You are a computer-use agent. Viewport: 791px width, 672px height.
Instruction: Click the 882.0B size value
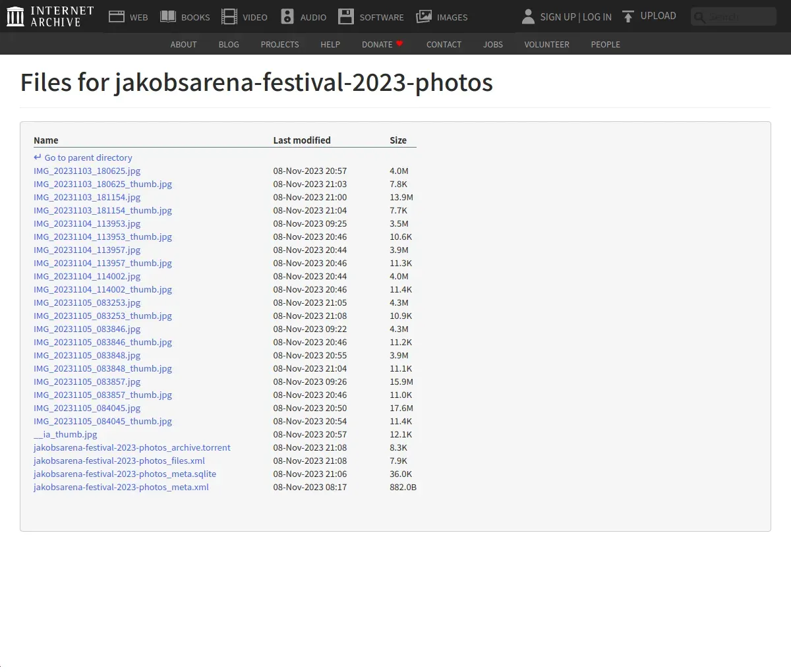coord(403,487)
